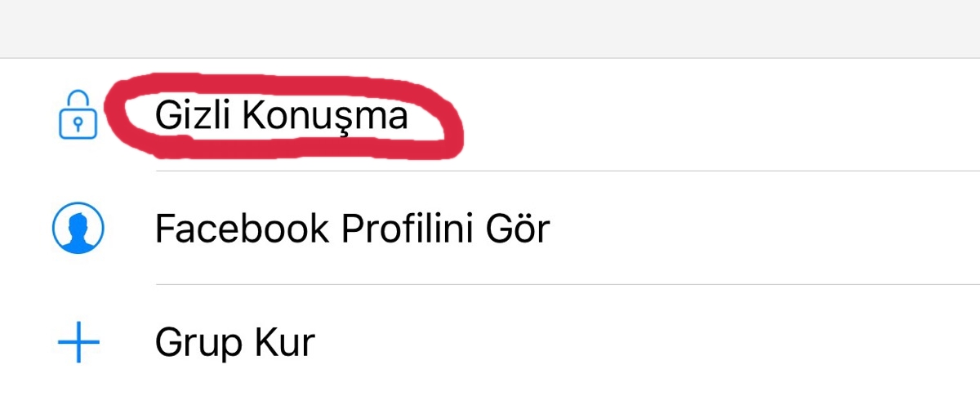This screenshot has height=396, width=980.
Task: Choose Grup Kur option
Action: pos(235,342)
